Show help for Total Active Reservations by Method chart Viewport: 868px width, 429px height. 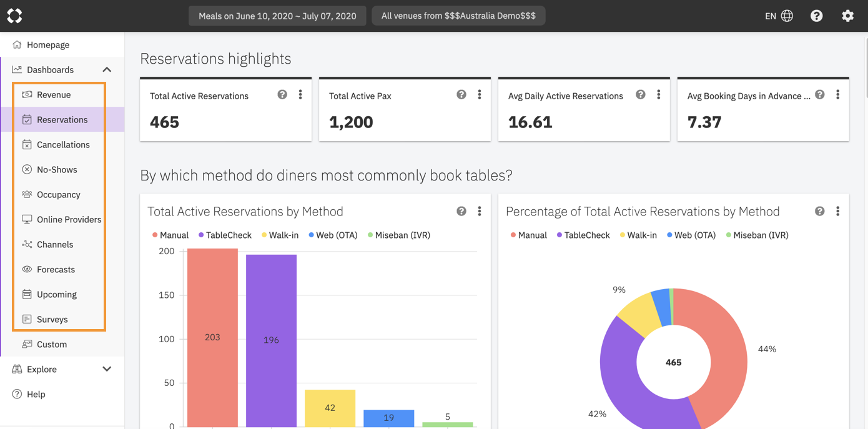pyautogui.click(x=461, y=211)
